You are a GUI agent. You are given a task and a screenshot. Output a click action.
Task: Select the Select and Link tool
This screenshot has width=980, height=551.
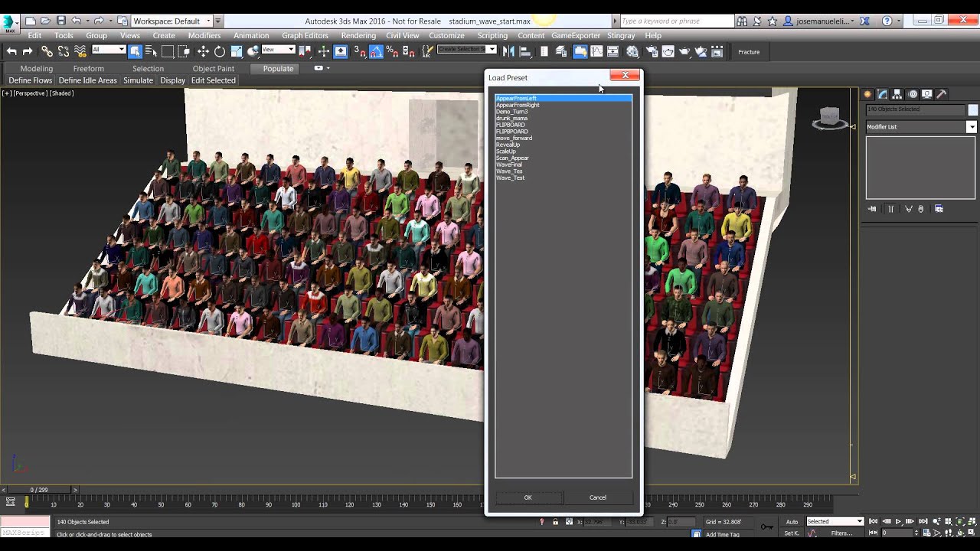tap(47, 51)
